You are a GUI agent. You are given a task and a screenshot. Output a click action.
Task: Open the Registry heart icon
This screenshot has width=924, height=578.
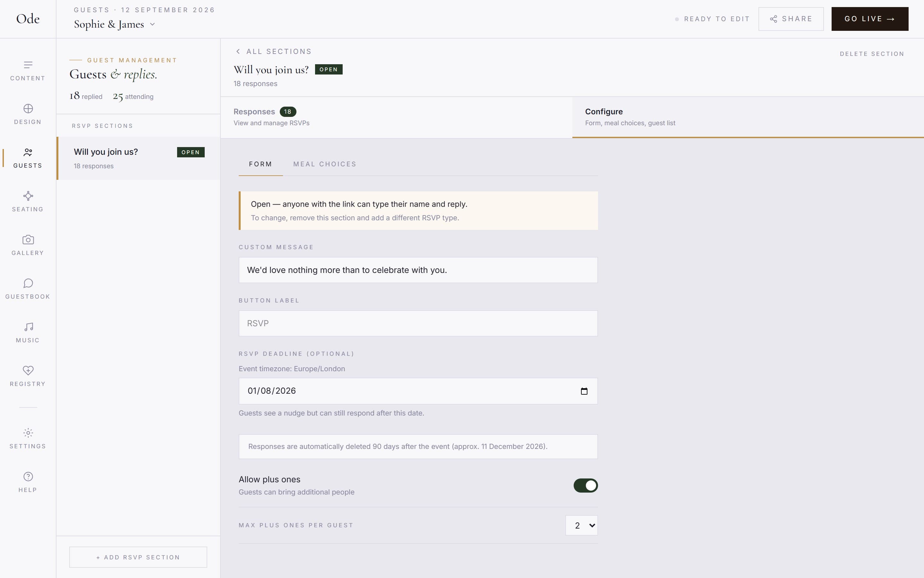pos(28,371)
